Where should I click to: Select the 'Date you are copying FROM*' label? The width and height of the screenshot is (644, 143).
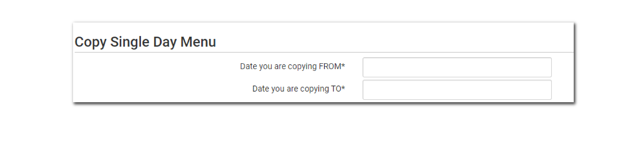click(x=292, y=66)
